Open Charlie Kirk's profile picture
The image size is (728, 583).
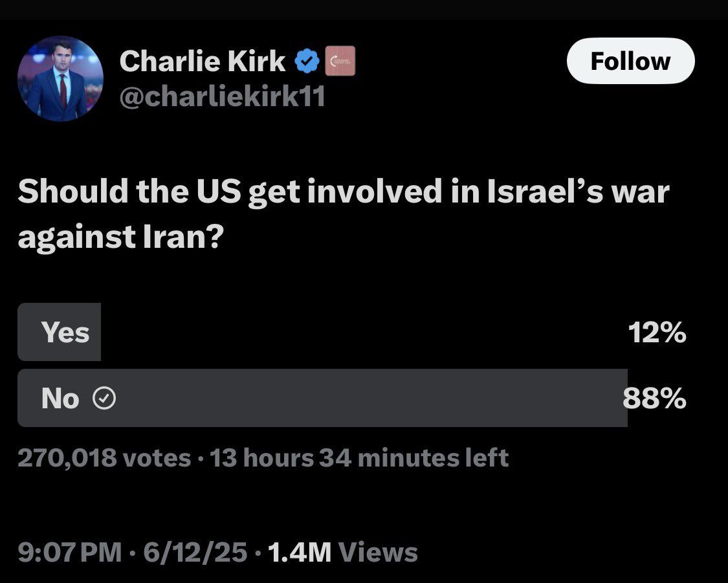point(60,78)
